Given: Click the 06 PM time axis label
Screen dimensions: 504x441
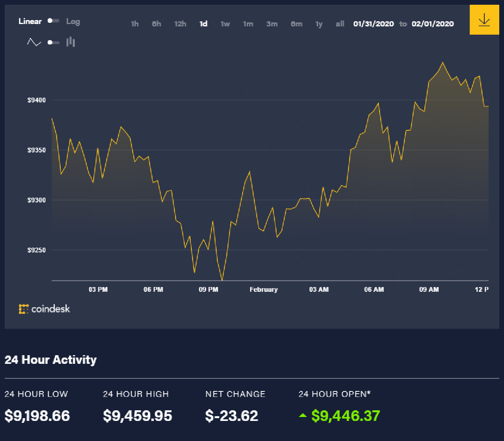Looking at the screenshot, I should pos(153,289).
